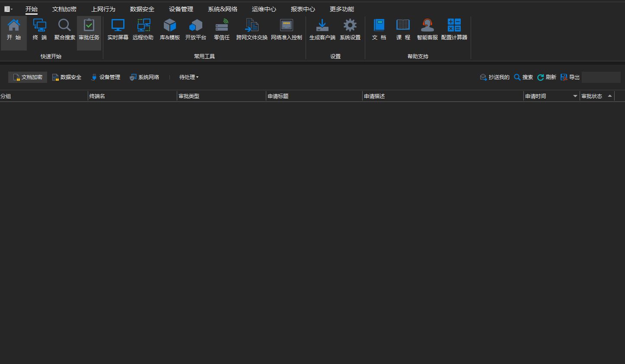Switch to the 系统&网络 ribbon tab
This screenshot has height=364, width=625.
(x=223, y=9)
